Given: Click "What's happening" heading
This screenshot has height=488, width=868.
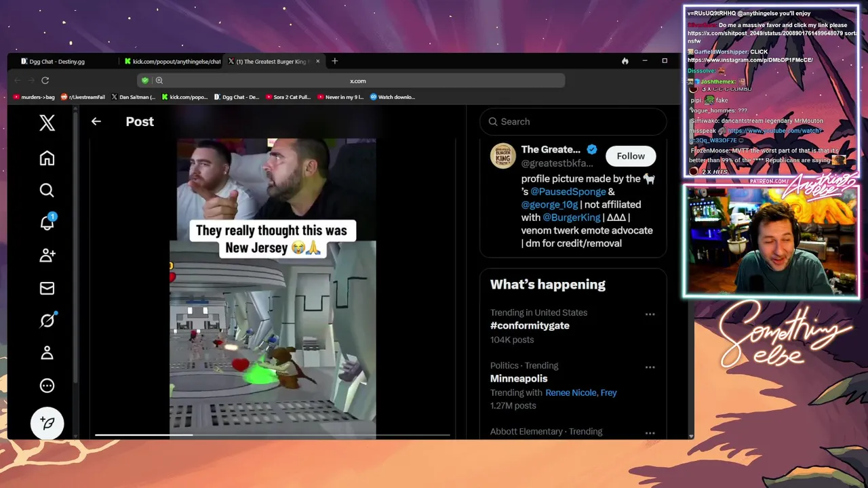Looking at the screenshot, I should (x=548, y=285).
